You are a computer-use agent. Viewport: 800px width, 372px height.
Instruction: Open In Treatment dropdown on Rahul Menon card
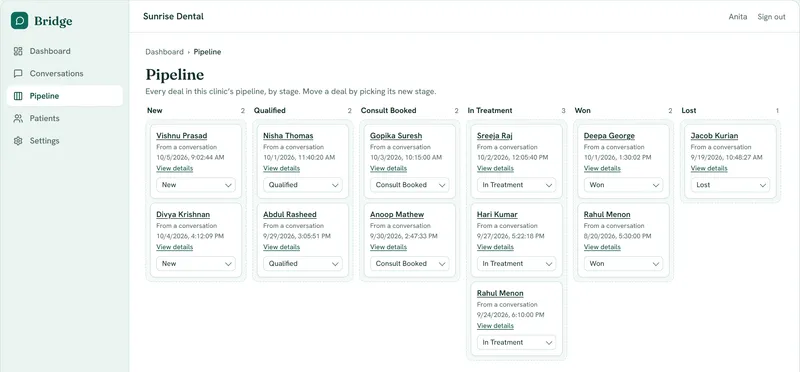(x=516, y=342)
